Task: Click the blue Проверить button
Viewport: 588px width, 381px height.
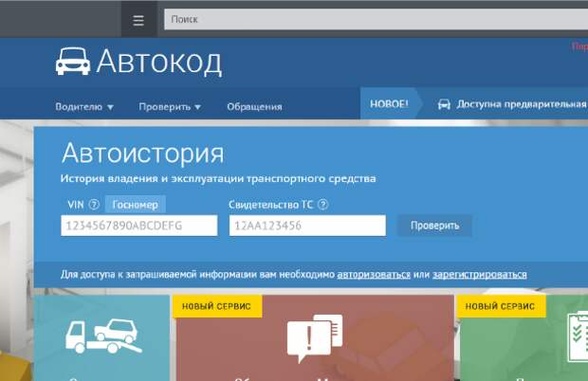Action: pos(434,226)
